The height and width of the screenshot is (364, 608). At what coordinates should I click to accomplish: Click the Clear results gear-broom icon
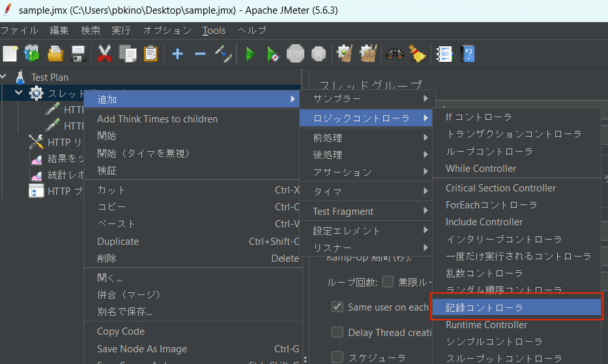click(344, 54)
